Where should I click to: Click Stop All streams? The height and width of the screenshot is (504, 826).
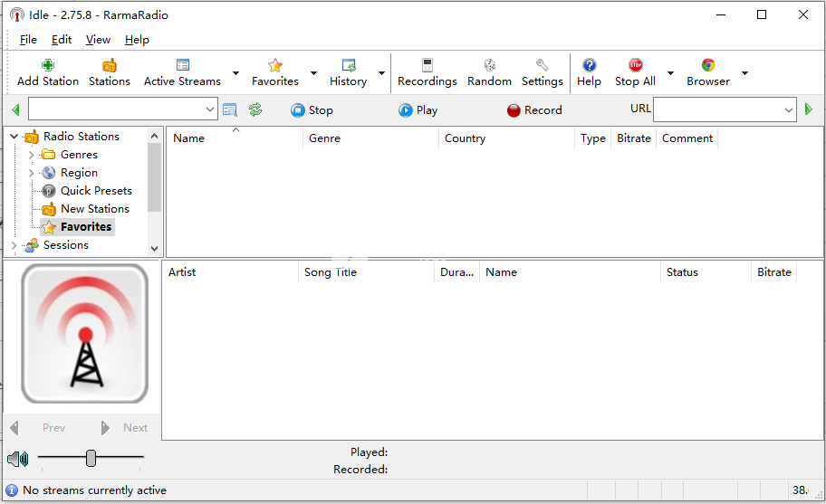pos(635,72)
